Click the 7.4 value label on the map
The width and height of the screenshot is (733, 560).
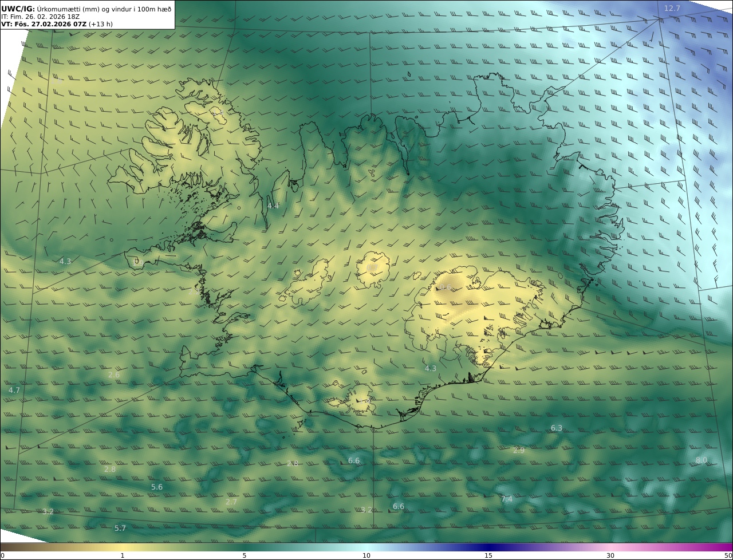tap(507, 499)
